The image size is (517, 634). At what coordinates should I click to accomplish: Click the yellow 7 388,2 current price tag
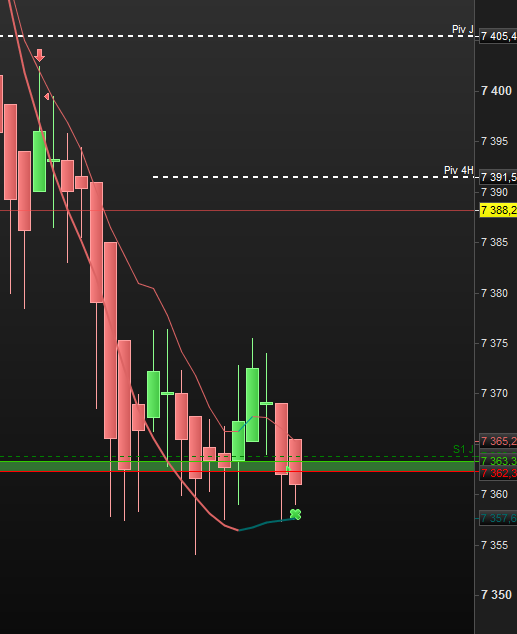tap(498, 210)
